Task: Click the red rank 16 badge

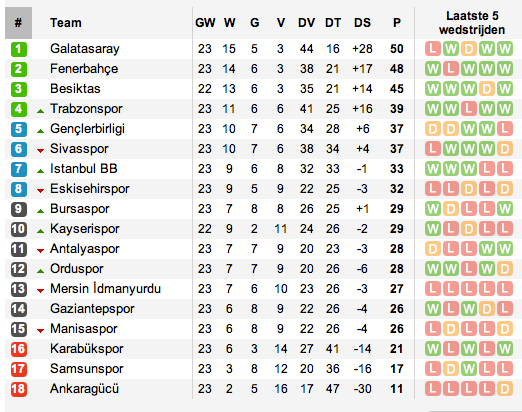Action: click(19, 349)
